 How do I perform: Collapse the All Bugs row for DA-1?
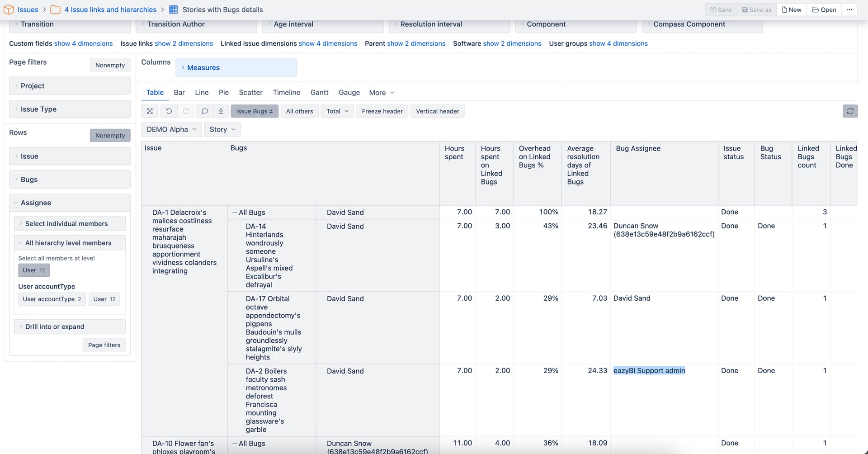(x=235, y=213)
